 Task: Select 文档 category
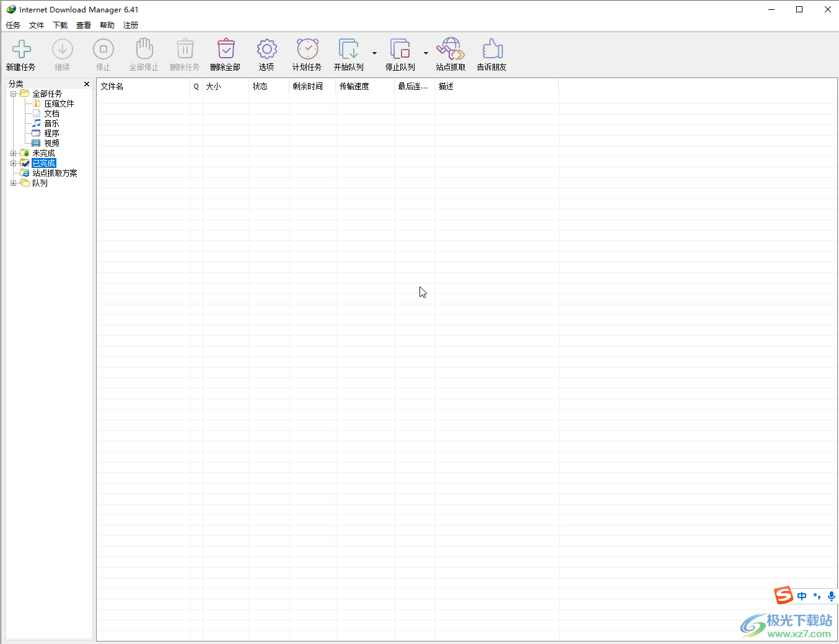51,113
